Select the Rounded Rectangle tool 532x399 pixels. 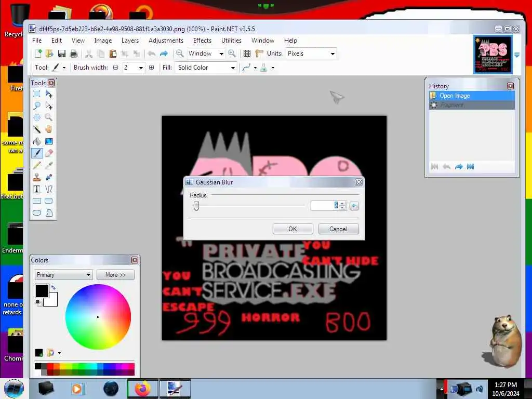pyautogui.click(x=49, y=201)
